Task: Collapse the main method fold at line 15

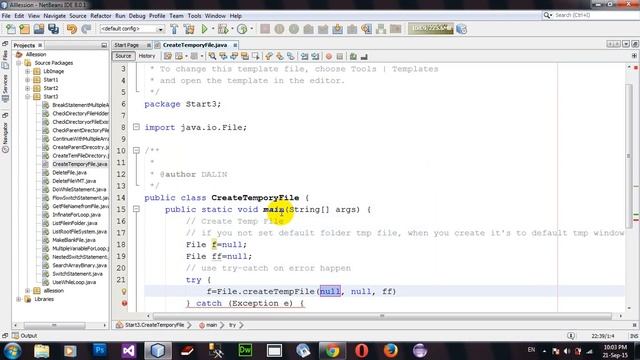Action: click(x=136, y=209)
